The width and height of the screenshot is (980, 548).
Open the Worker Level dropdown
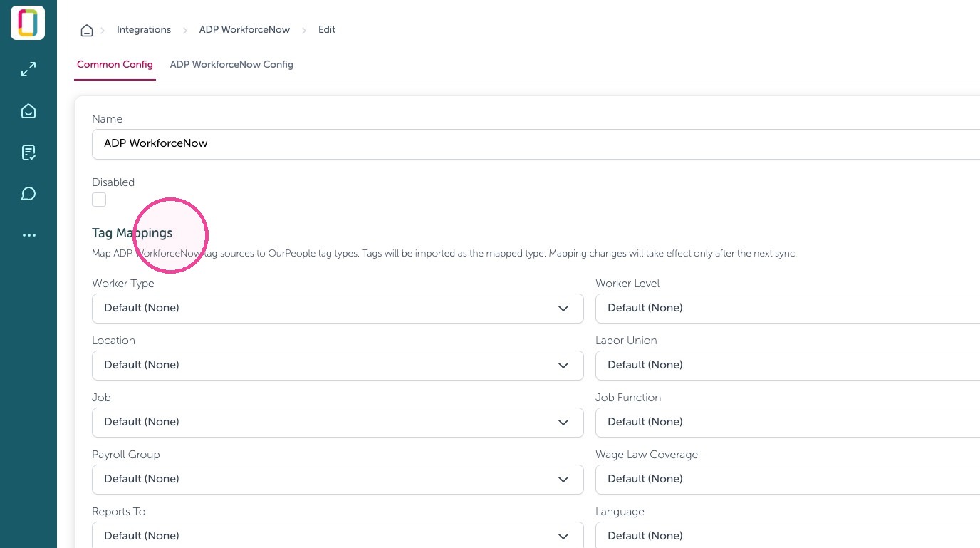point(788,309)
